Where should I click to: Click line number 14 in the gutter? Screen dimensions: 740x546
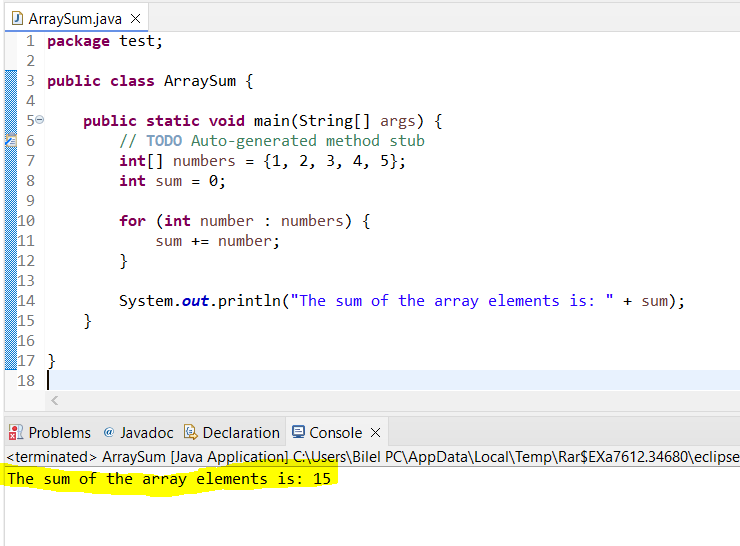click(x=26, y=301)
